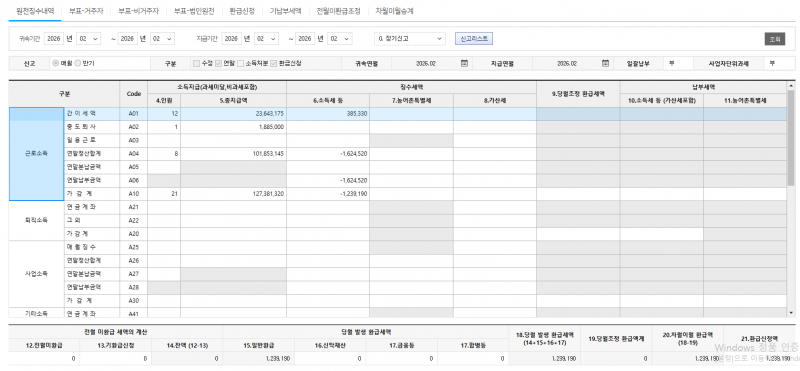This screenshot has height=371, width=800.
Task: Open the 귀속연월 calendar picker icon
Action: (464, 63)
